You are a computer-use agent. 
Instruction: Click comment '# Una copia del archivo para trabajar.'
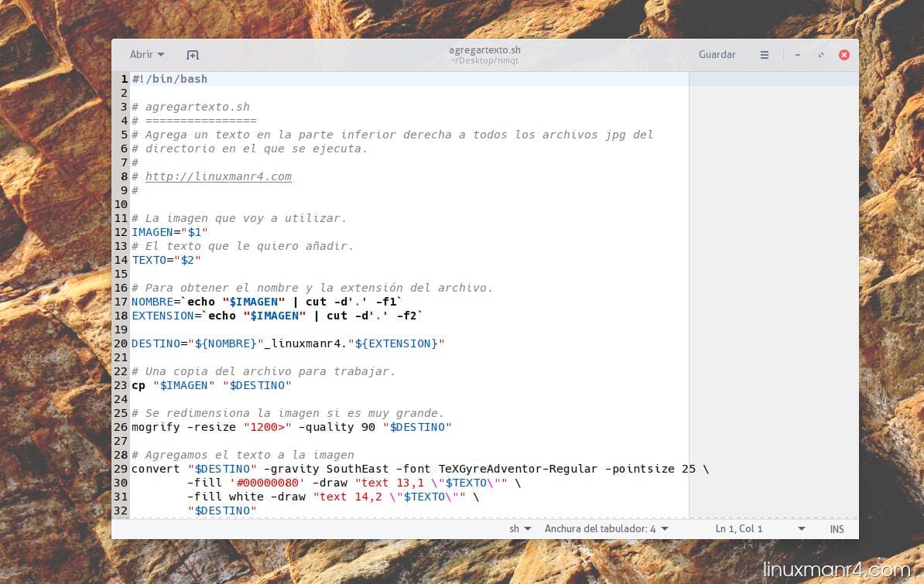click(x=263, y=371)
